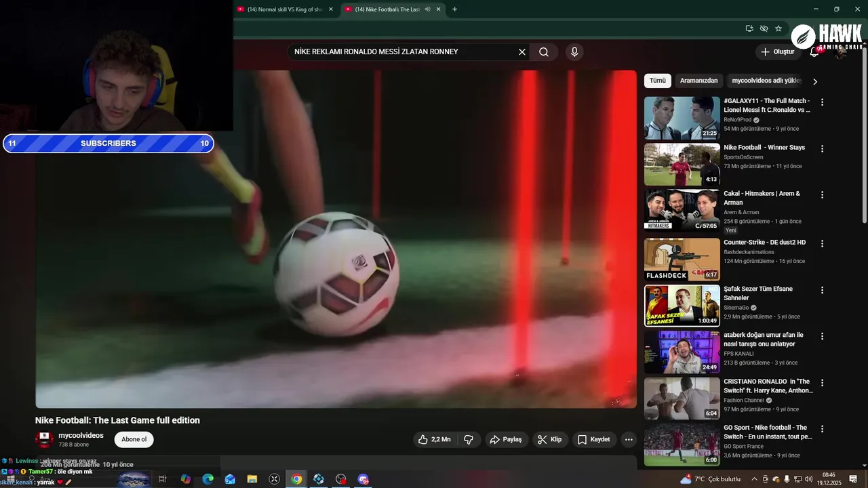
Task: Open Nike Football Winner Stays thumbnail
Action: point(682,165)
